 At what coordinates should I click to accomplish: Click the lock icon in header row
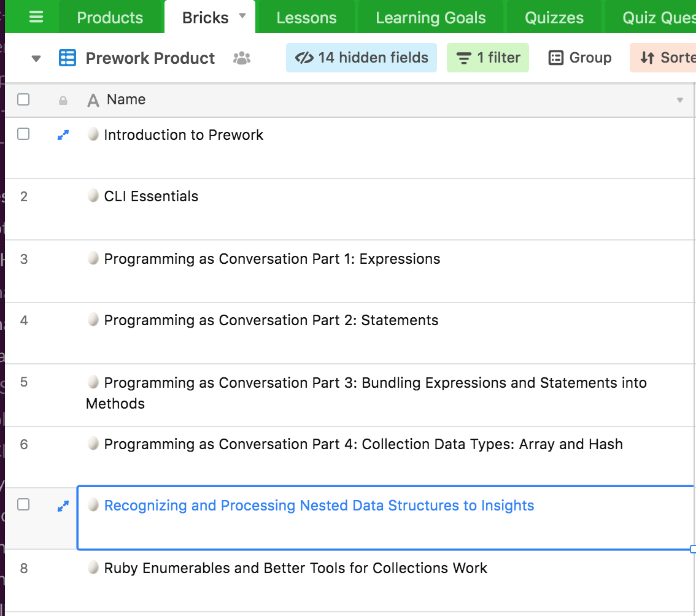pos(63,101)
